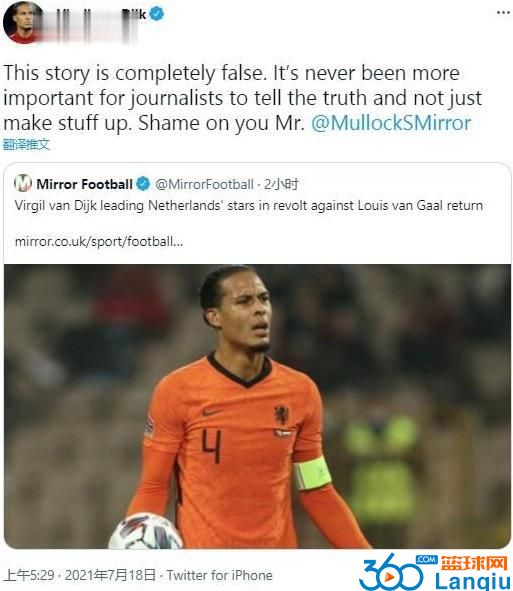Open Mirror Football's round logo avatar
The width and height of the screenshot is (513, 591).
[x=23, y=184]
